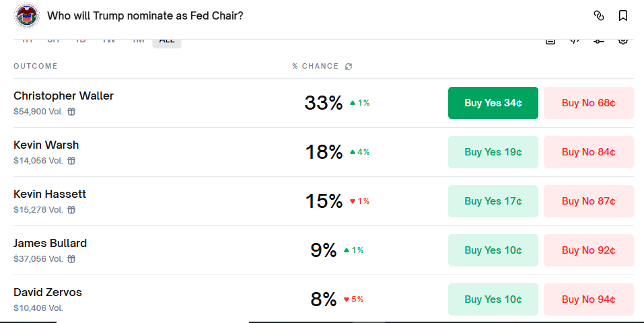
Task: Bookmark this Fed Chair market
Action: click(623, 15)
